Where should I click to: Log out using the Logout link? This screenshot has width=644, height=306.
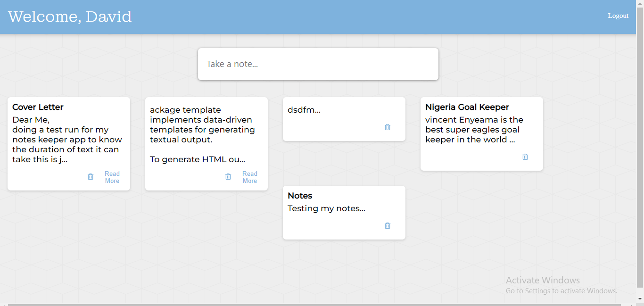click(x=618, y=16)
